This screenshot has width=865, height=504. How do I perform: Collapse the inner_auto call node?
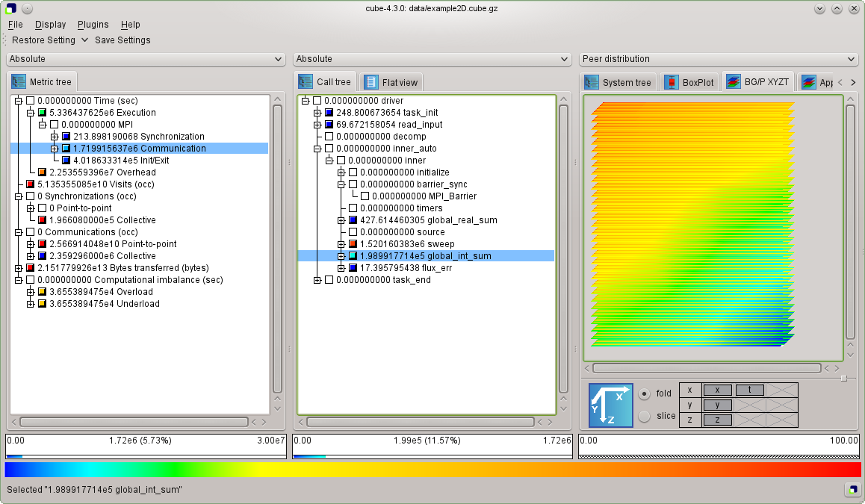click(x=317, y=149)
